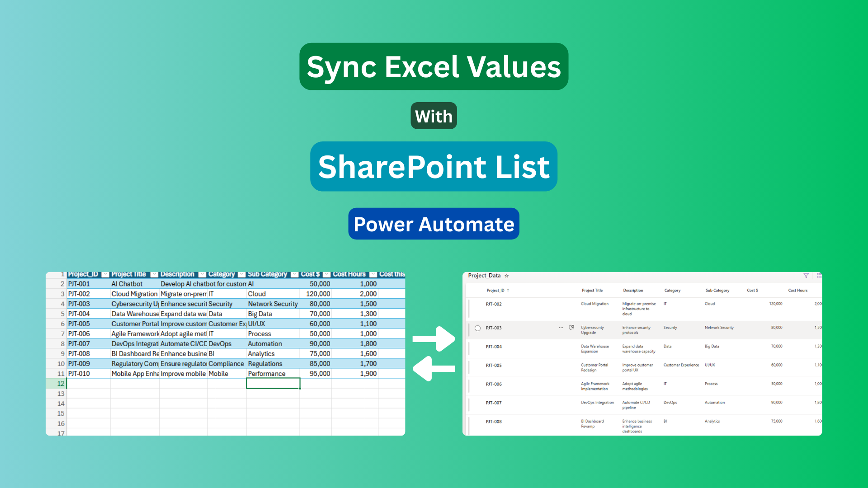Select Excel cell Performance
868x488 pixels.
[273, 374]
